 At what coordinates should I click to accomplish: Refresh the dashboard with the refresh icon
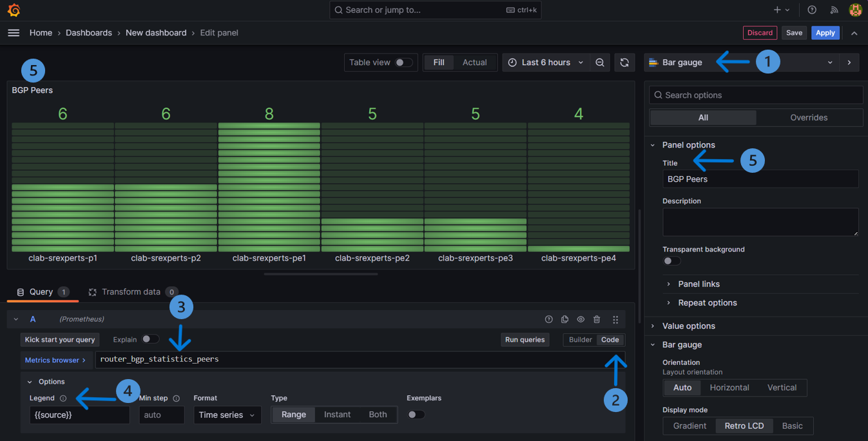(624, 62)
